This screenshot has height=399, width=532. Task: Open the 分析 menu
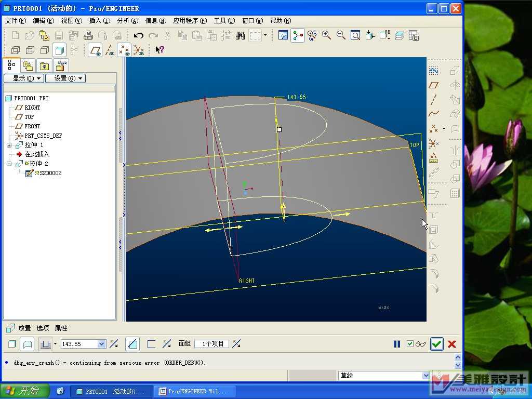pos(127,21)
